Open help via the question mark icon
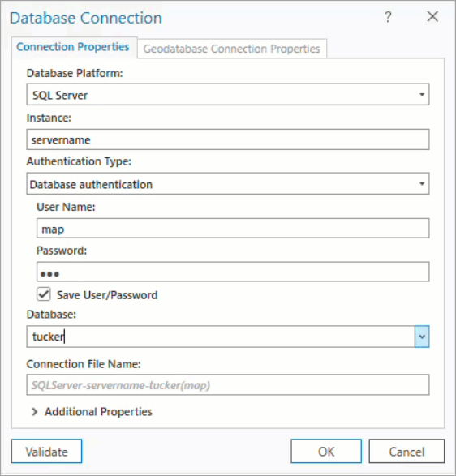The width and height of the screenshot is (456, 476). click(x=388, y=17)
